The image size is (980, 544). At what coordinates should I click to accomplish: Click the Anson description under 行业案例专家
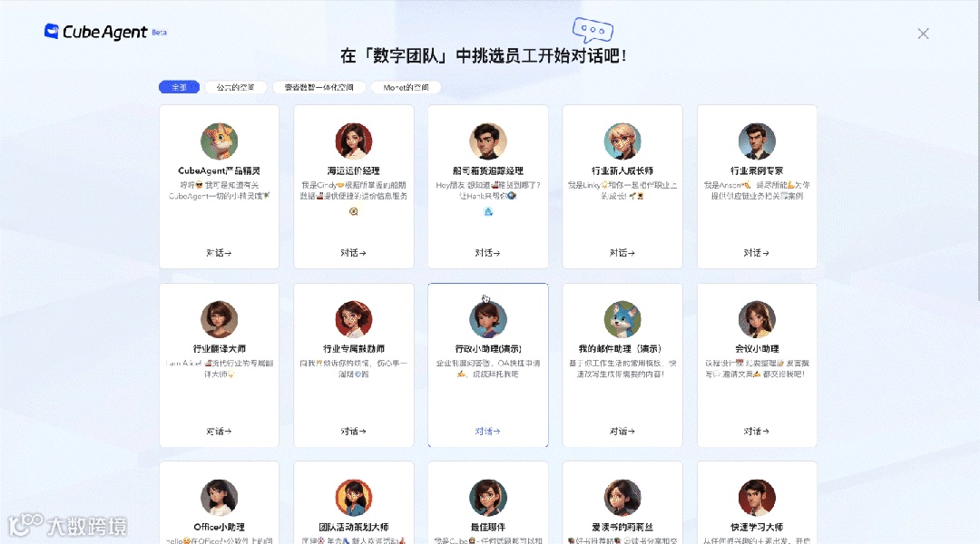[x=757, y=190]
